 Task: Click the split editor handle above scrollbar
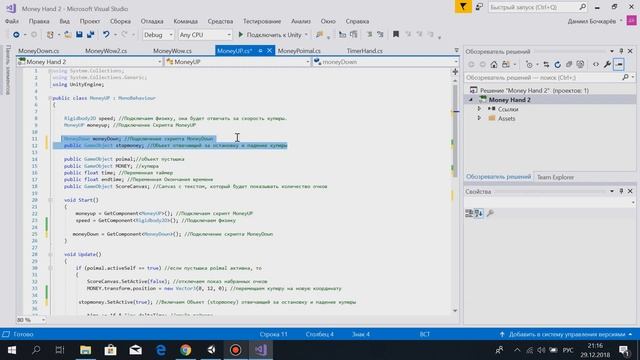(x=455, y=72)
